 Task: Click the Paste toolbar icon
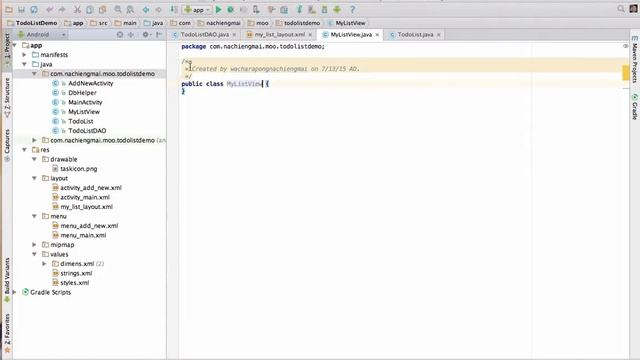point(102,9)
